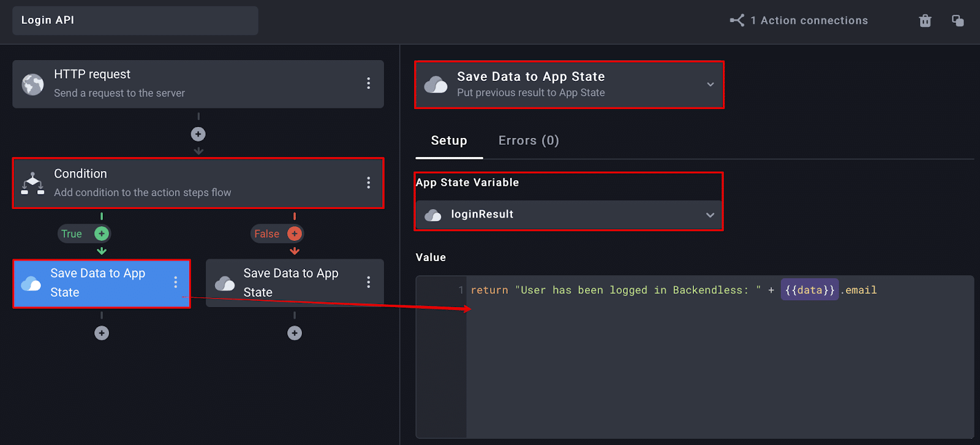Switch to the Errors (0) tab

pyautogui.click(x=529, y=141)
